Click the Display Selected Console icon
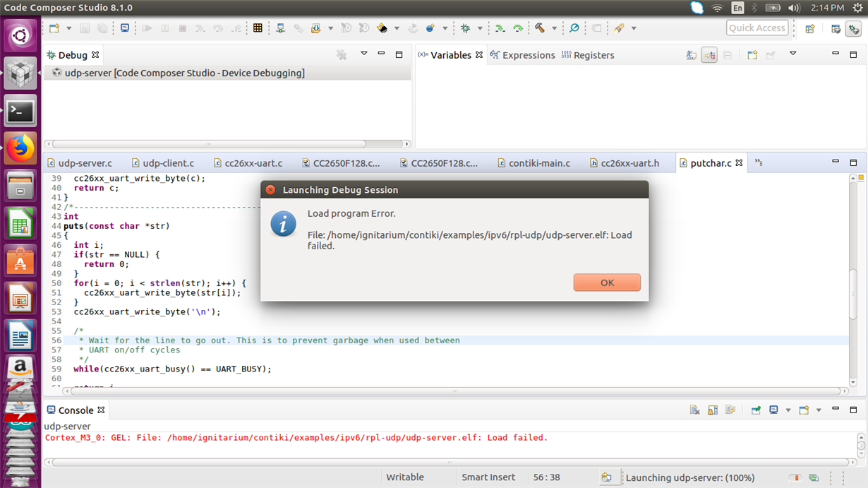 click(774, 410)
